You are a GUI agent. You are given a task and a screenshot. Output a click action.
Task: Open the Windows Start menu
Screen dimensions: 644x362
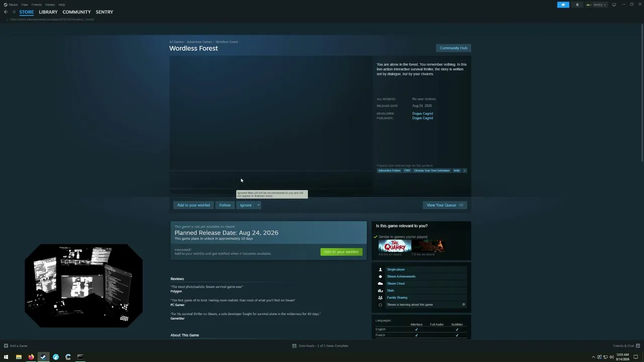coord(6,357)
